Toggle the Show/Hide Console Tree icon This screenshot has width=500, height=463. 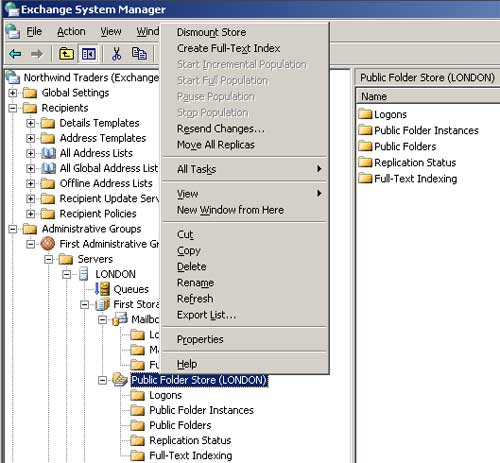tap(89, 54)
